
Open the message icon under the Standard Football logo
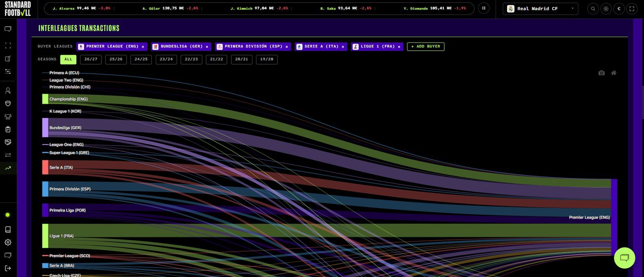(x=8, y=29)
